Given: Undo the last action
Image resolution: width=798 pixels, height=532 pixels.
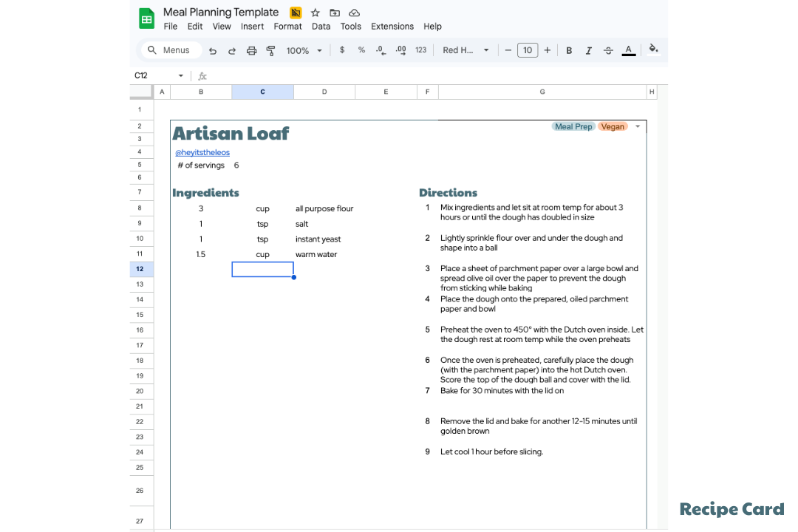Looking at the screenshot, I should click(x=213, y=50).
